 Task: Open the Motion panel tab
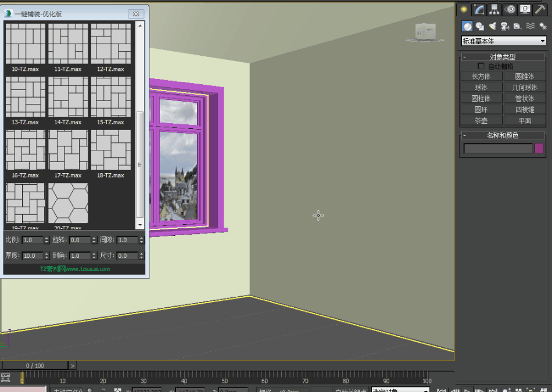(x=510, y=9)
